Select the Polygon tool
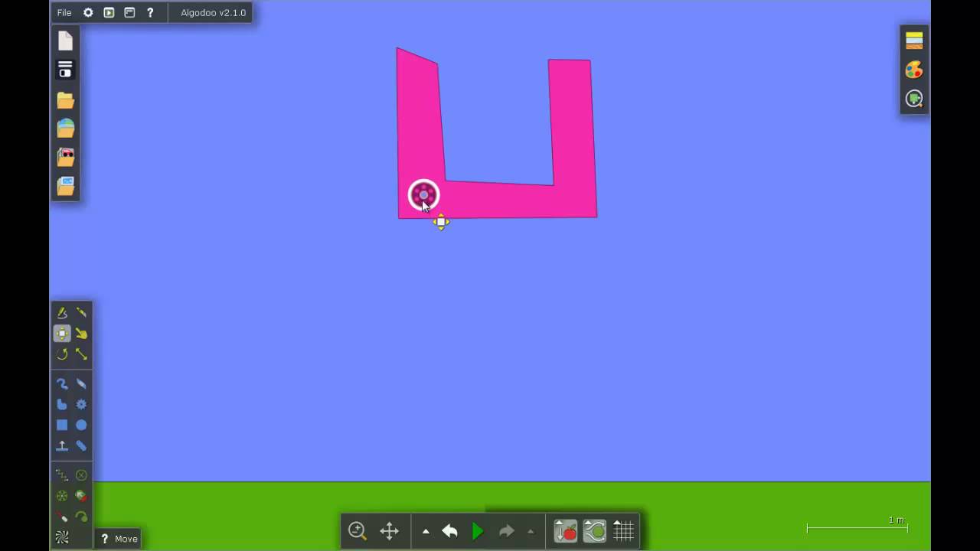The height and width of the screenshot is (551, 980). coord(62,404)
